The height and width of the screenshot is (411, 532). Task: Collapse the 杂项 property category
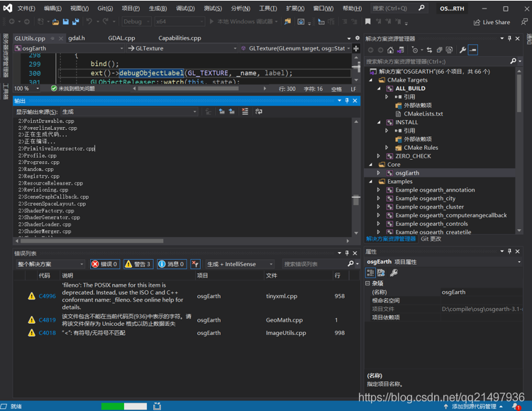367,283
